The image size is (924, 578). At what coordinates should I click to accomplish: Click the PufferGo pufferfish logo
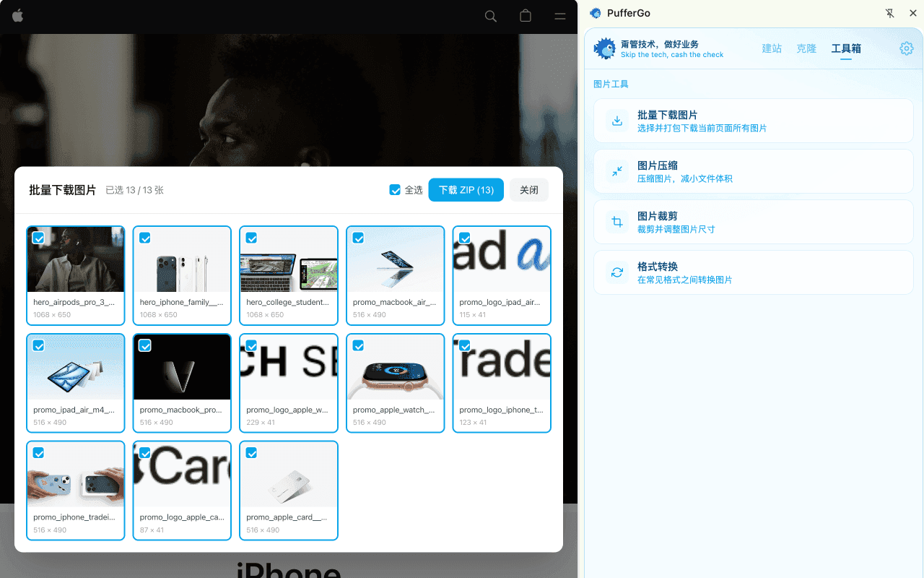click(x=604, y=48)
